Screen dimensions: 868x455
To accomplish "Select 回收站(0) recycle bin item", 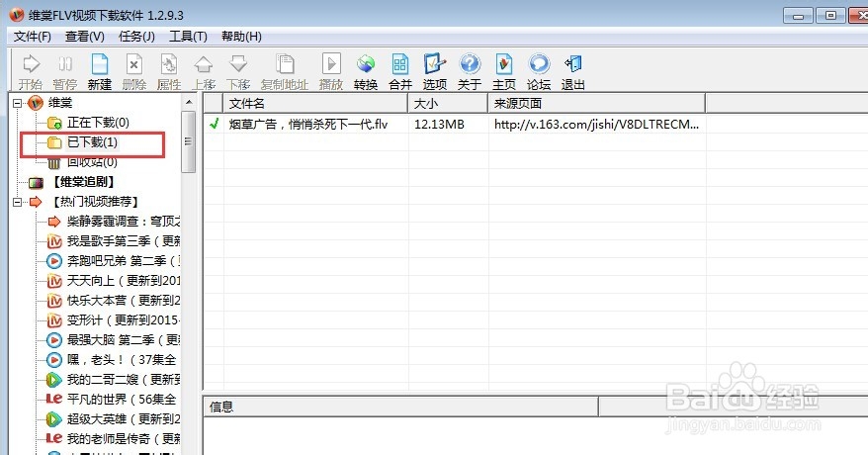I will click(x=92, y=162).
